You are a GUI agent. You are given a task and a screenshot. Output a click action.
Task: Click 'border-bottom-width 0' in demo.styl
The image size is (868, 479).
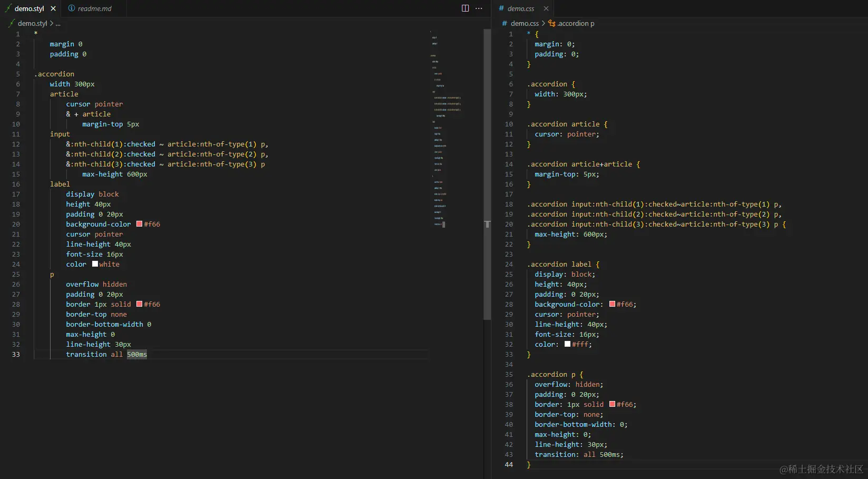pos(108,324)
